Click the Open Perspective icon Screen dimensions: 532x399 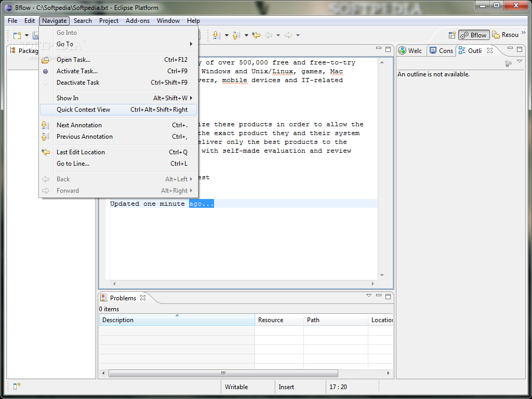coord(452,35)
